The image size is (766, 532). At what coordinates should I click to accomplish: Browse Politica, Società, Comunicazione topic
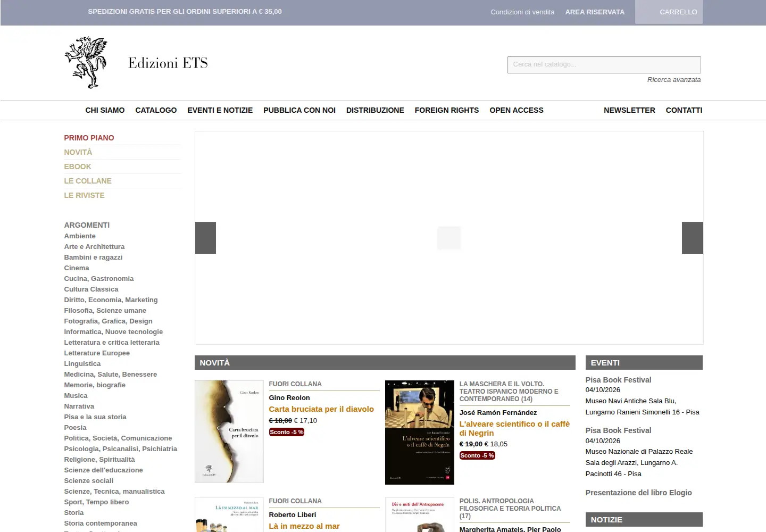[x=118, y=438]
